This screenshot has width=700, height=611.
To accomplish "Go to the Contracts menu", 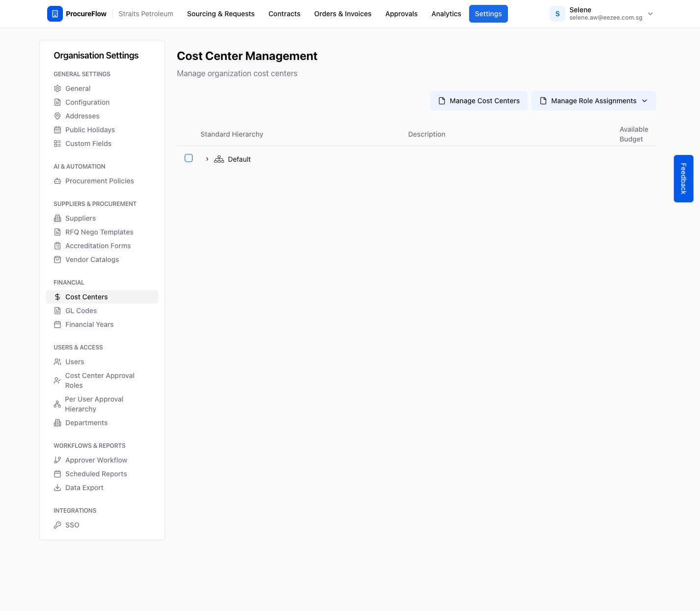I will pyautogui.click(x=284, y=14).
